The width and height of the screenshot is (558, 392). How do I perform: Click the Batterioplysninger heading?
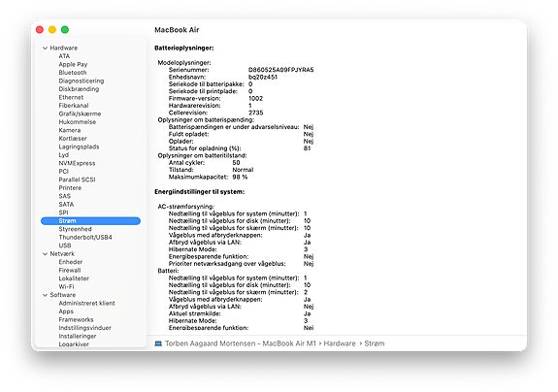(x=184, y=48)
